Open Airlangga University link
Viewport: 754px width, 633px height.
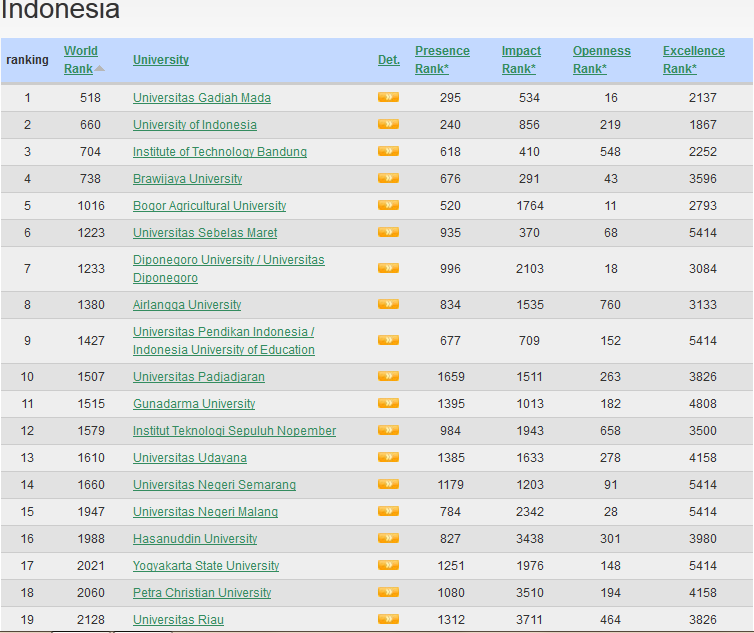click(187, 304)
